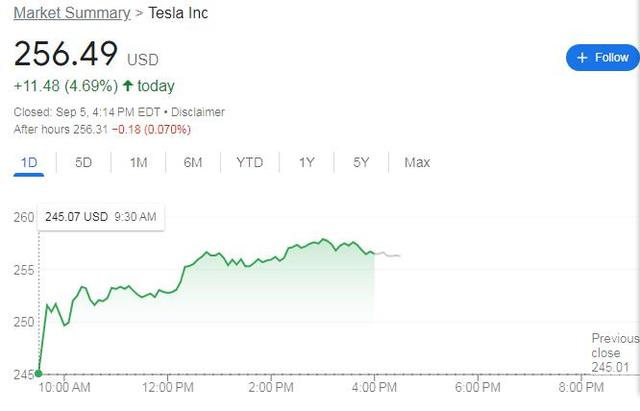Switch to the 5D range tab

83,162
